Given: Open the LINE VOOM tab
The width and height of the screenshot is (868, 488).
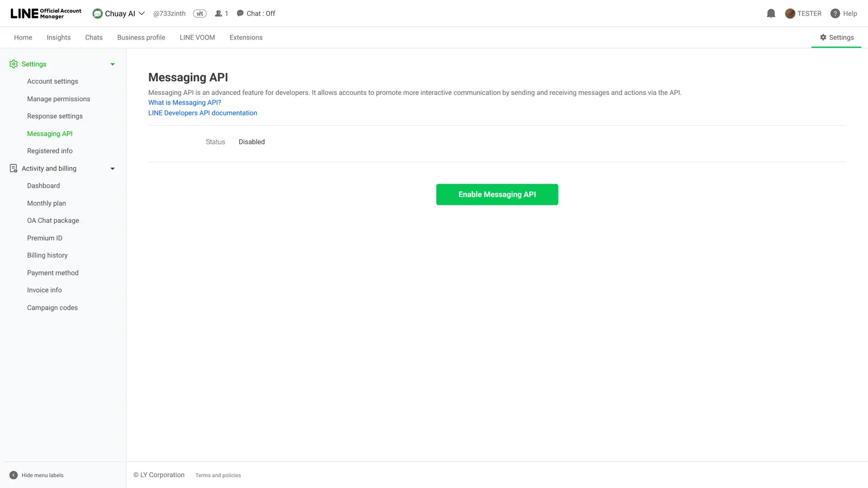Looking at the screenshot, I should click(x=197, y=37).
